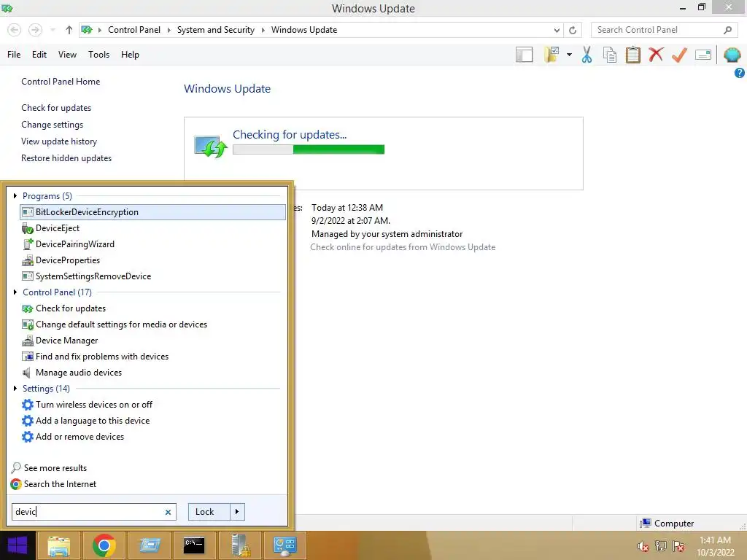
Task: Click the network tray icon
Action: tap(661, 546)
